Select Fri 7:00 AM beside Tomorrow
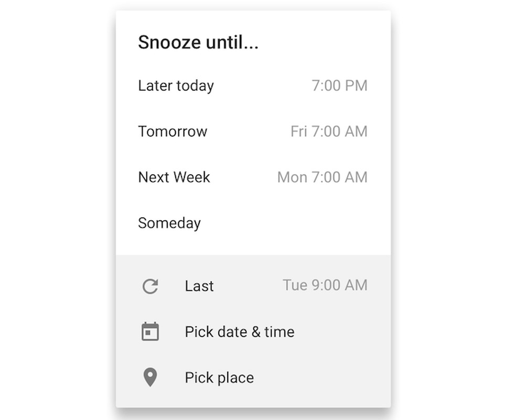516x420 pixels. point(329,132)
